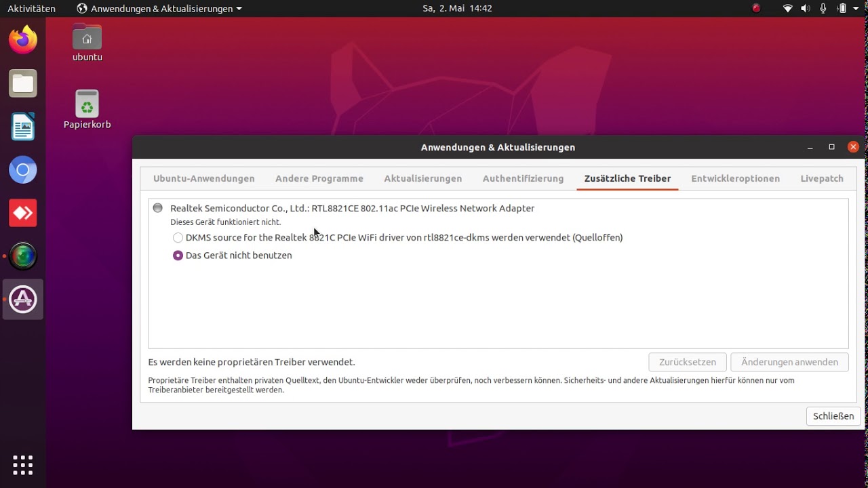
Task: Select the Zusätzliche Treiber tab
Action: [x=628, y=178]
